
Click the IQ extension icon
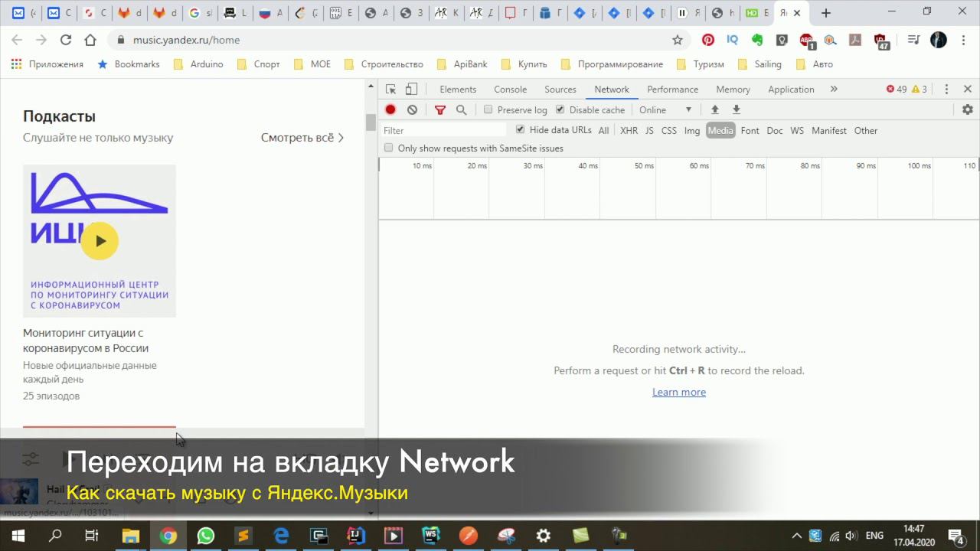pyautogui.click(x=733, y=40)
